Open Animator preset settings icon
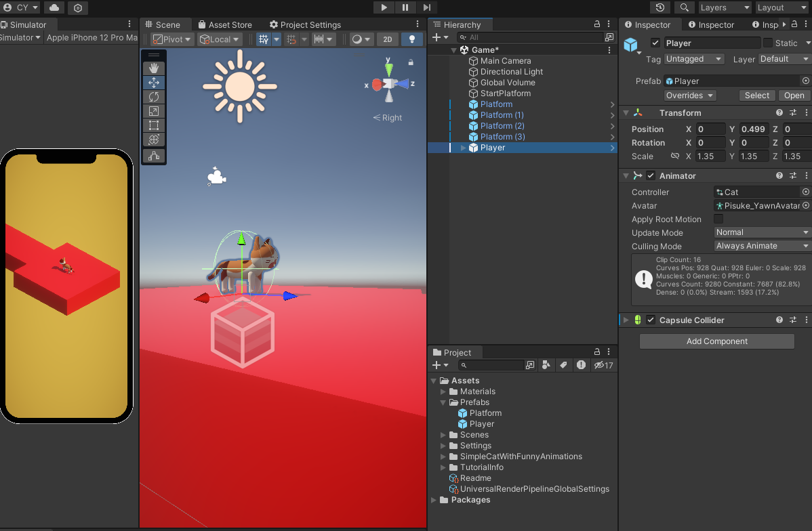812x531 pixels. tap(793, 176)
